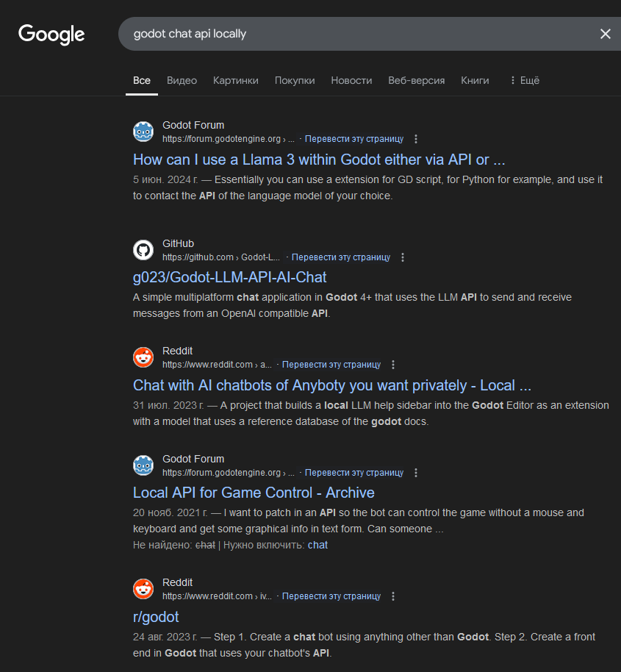
Task: Open the Покупки tab
Action: (x=295, y=80)
